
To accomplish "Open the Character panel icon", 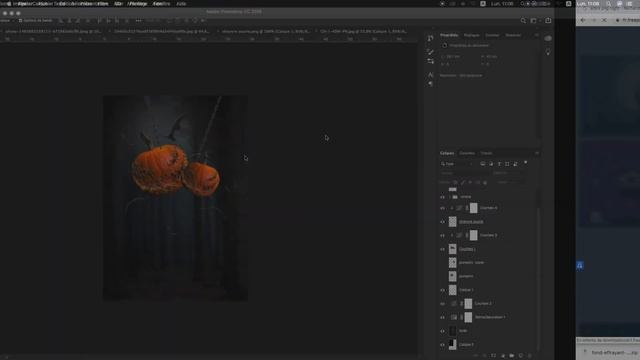I will click(430, 75).
